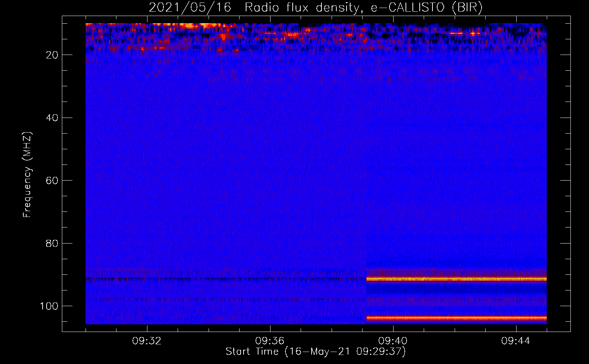Click the 09:44 time tick label
Screen dimensions: 589x364
click(516, 341)
